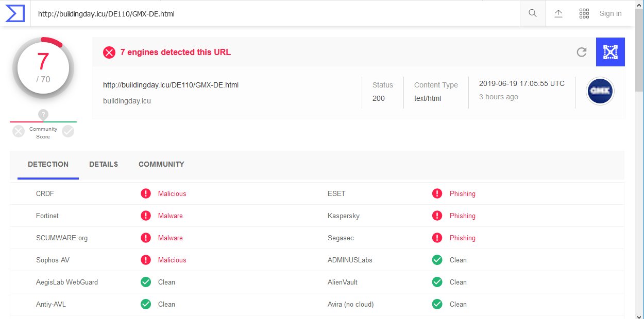Click the ESET engine name

336,193
